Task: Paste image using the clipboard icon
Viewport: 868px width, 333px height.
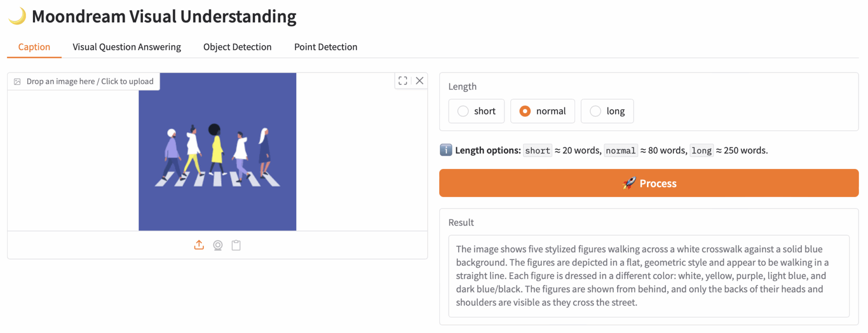Action: tap(236, 245)
